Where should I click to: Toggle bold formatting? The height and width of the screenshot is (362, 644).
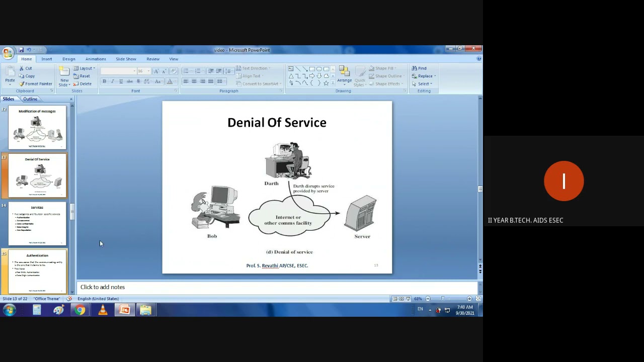point(104,81)
